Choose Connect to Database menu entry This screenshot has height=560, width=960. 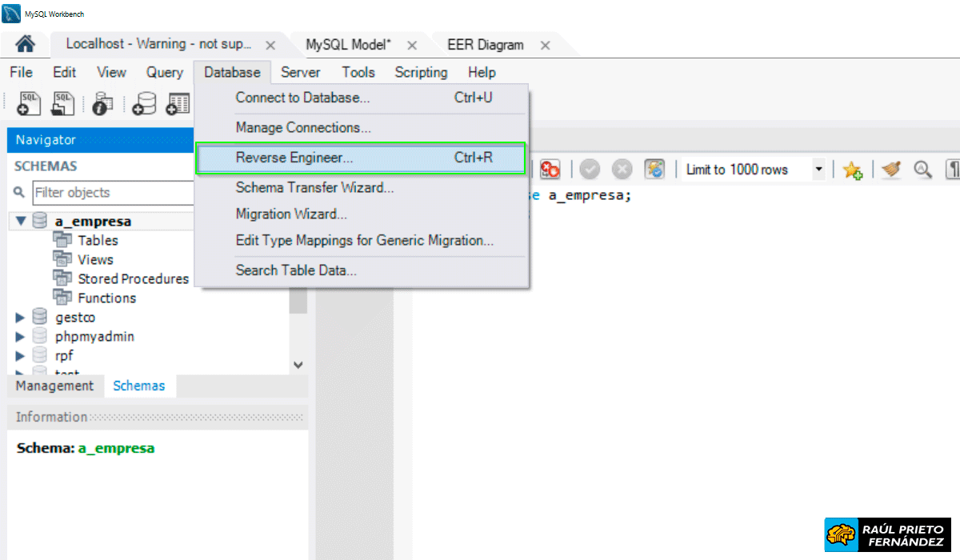click(362, 98)
